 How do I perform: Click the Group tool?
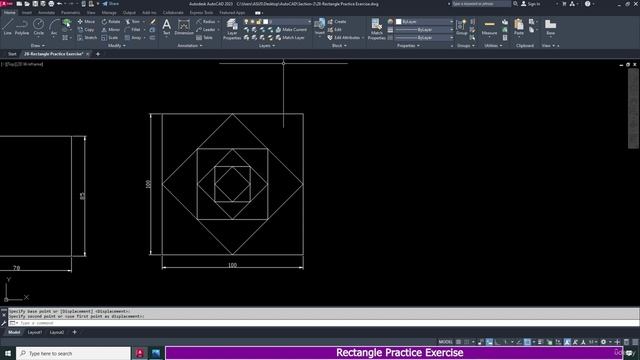tap(462, 27)
